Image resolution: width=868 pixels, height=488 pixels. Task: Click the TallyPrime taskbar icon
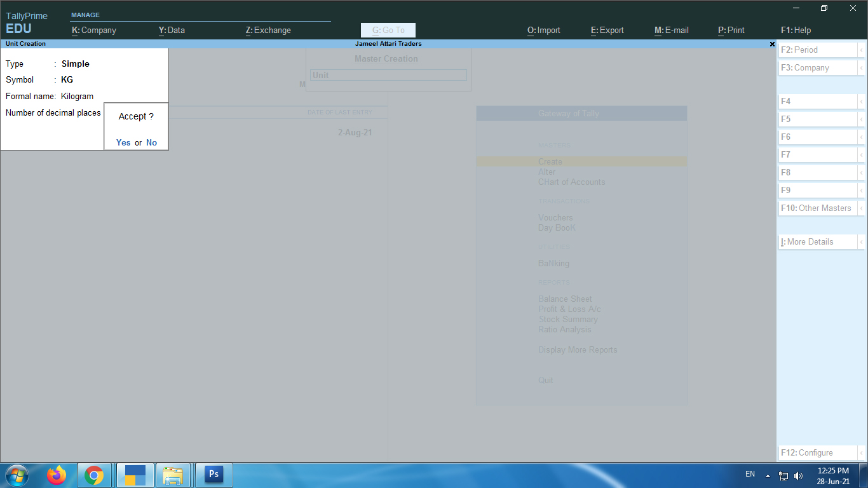(135, 475)
